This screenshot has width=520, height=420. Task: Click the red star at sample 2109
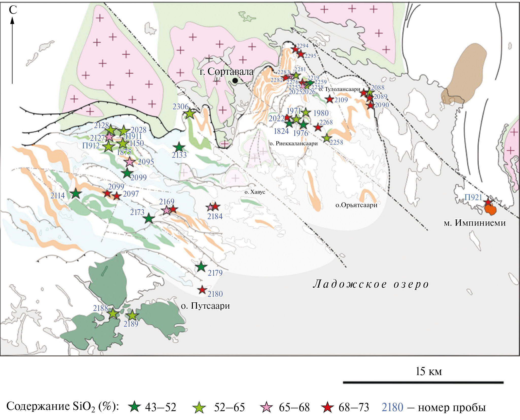(x=329, y=99)
